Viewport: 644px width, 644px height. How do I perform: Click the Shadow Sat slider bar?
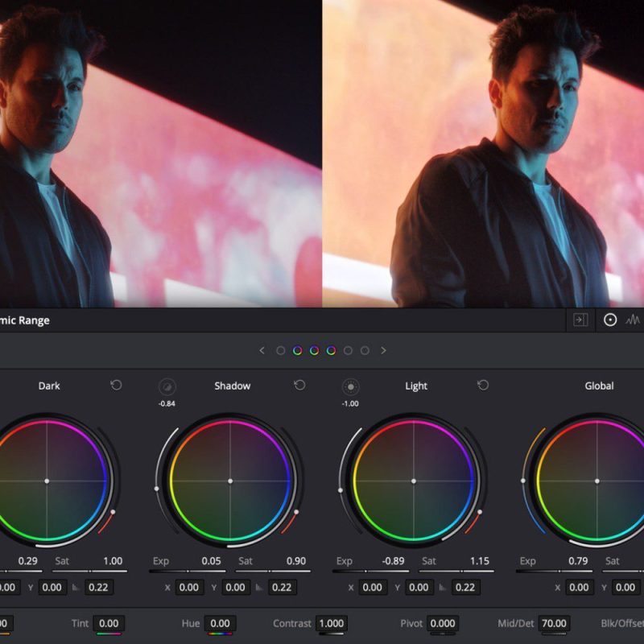click(273, 571)
